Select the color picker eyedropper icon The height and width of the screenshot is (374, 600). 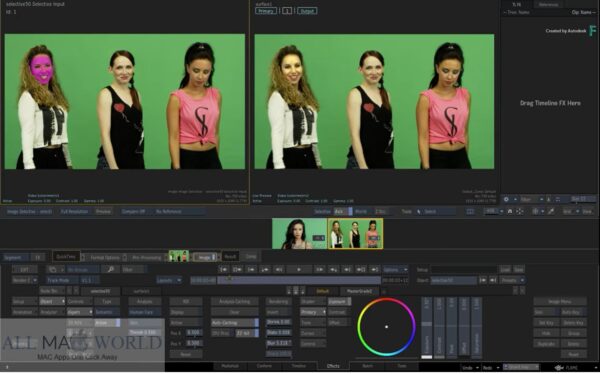click(x=551, y=211)
